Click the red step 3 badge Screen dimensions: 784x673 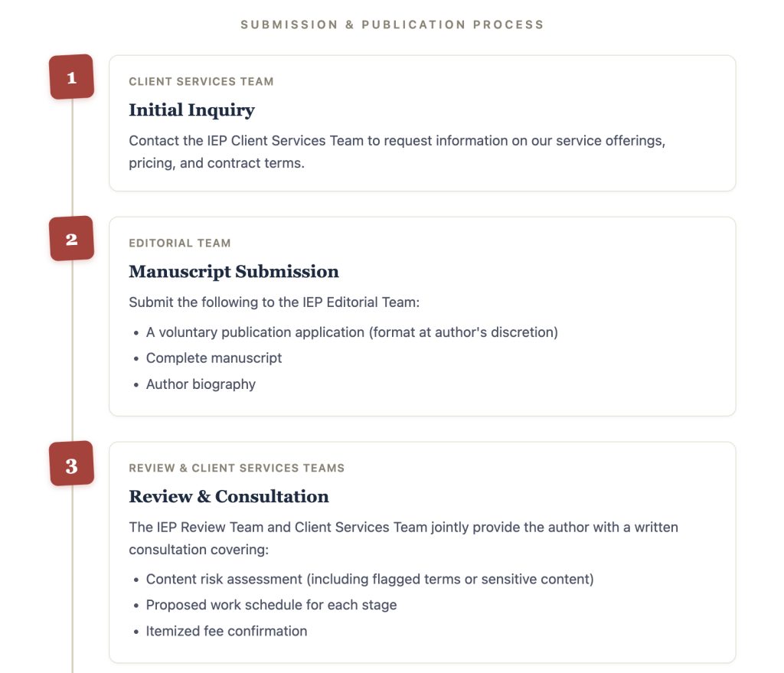(71, 463)
